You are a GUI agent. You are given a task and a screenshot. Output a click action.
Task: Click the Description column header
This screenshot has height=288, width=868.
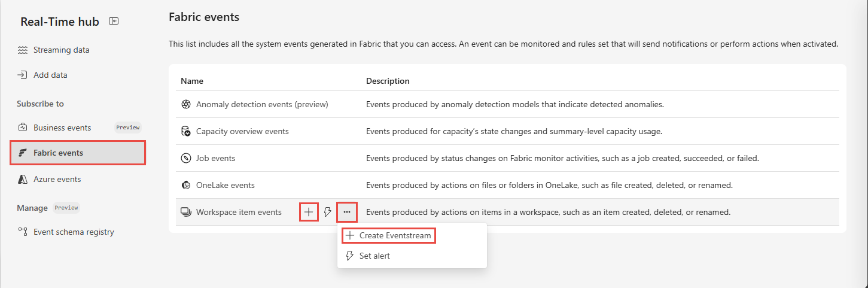[x=388, y=81]
